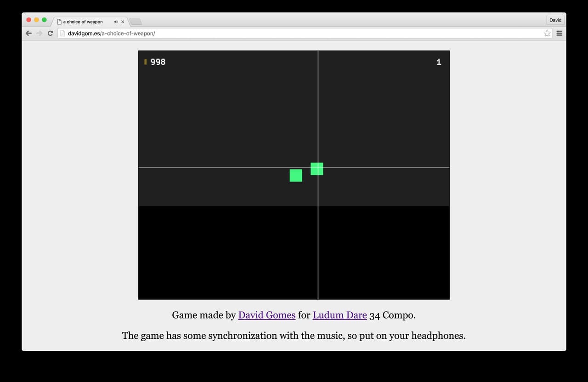Open the David Gomes link
The image size is (588, 382).
tap(267, 315)
